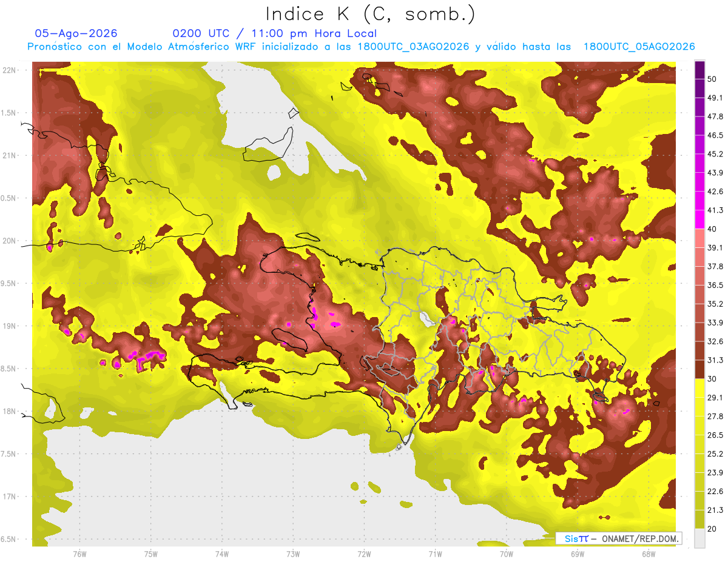Click the colorbar value "37.8"
The image size is (728, 562).
click(x=715, y=267)
